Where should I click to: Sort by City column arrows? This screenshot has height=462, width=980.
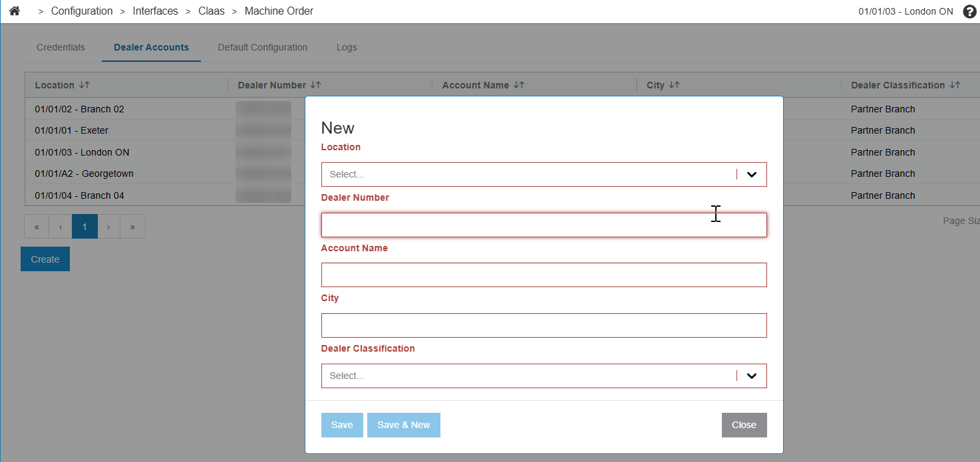click(674, 85)
